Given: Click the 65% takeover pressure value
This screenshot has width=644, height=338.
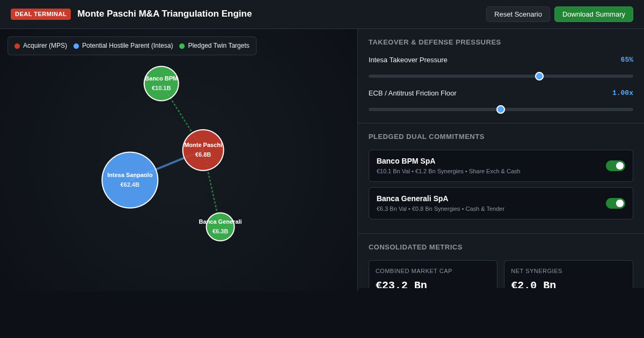Looking at the screenshot, I should click(x=627, y=60).
